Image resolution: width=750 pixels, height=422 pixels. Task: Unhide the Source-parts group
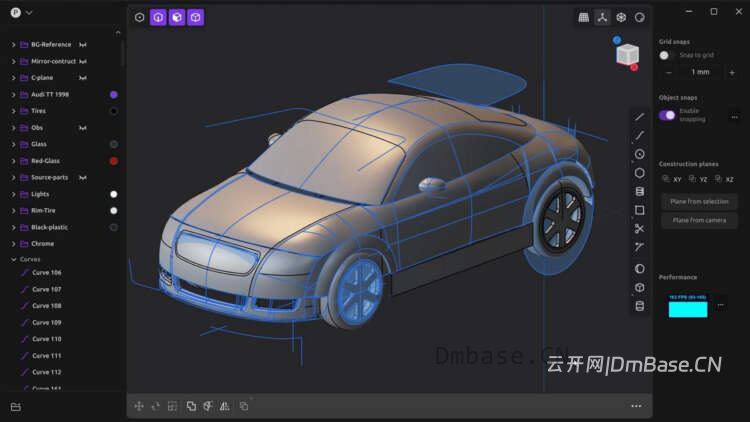pyautogui.click(x=83, y=178)
